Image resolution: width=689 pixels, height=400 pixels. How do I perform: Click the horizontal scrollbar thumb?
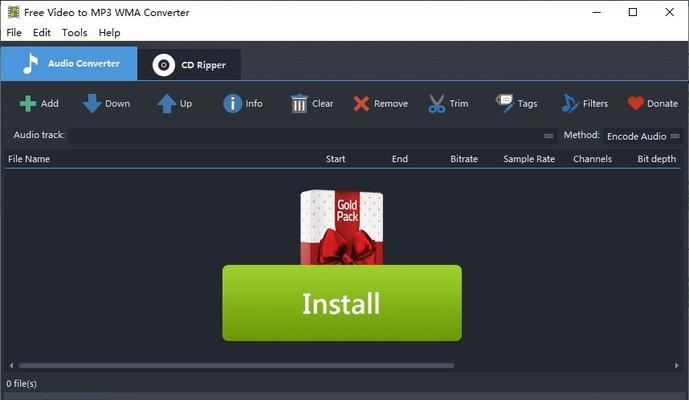coord(236,365)
